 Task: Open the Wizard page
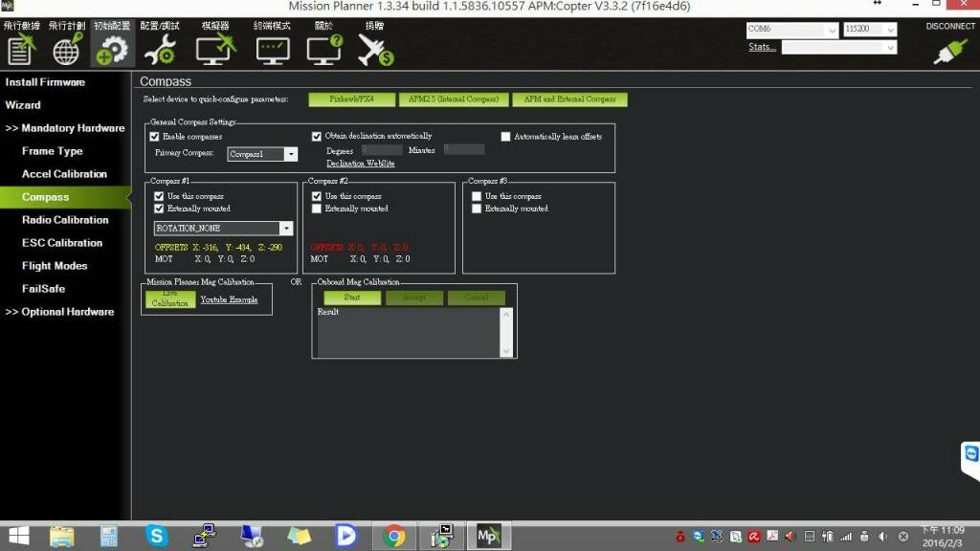coord(23,105)
